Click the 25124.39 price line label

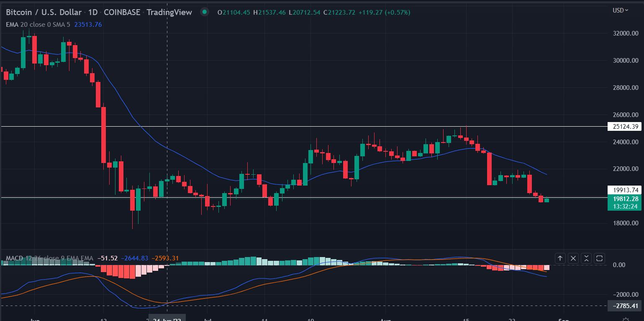coord(624,127)
